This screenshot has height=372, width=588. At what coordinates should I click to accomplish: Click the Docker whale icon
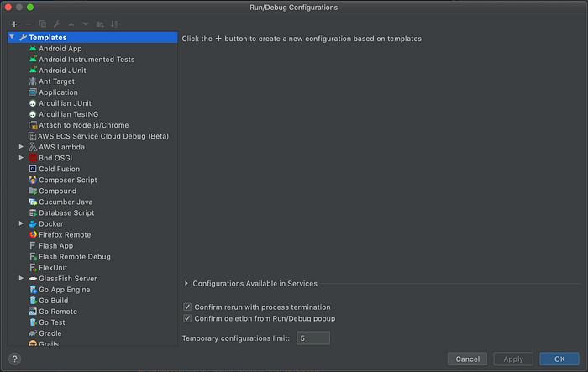point(33,224)
